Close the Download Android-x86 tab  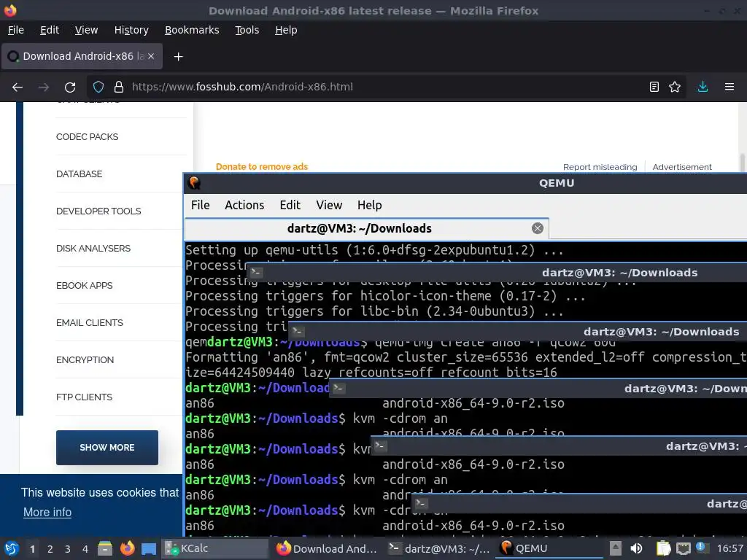[151, 56]
